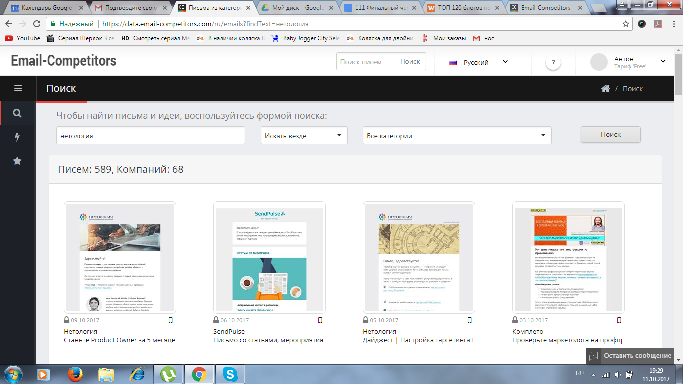Open the Оставить сообщение chat widget
Viewport: 683px width, 384px height.
click(x=630, y=356)
